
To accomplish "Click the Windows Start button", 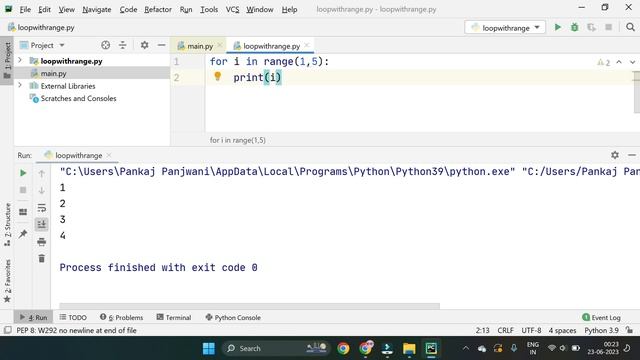I will pyautogui.click(x=209, y=348).
